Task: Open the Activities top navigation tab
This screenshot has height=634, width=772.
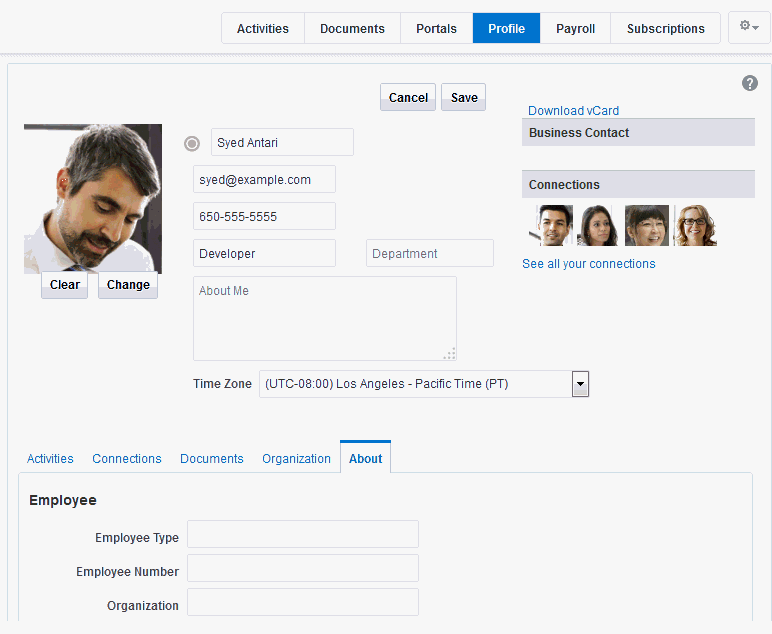Action: point(263,29)
